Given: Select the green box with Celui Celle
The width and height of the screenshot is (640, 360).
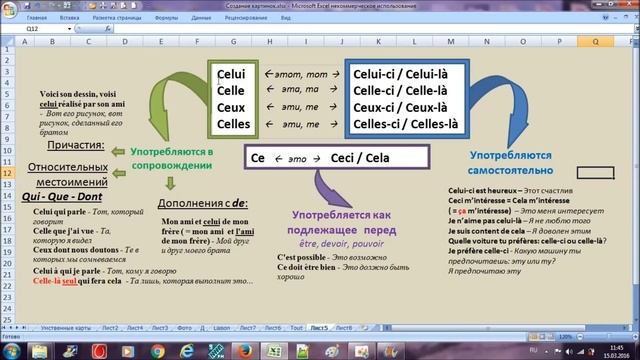Looking at the screenshot, I should point(233,99).
